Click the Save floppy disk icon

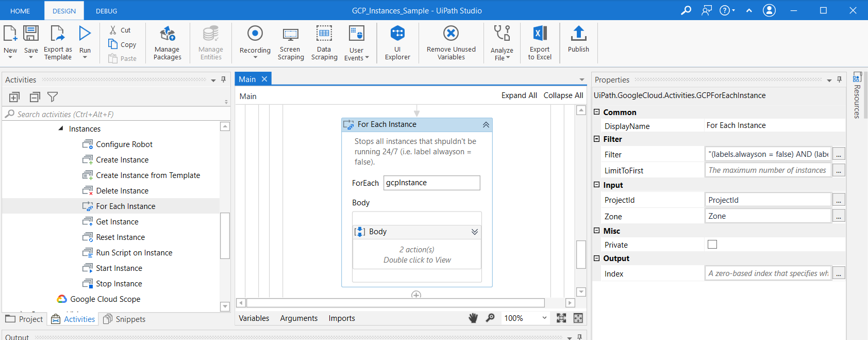[x=31, y=34]
